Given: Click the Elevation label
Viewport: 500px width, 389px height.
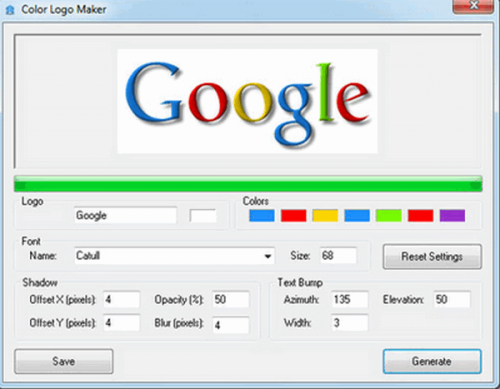Looking at the screenshot, I should (x=403, y=300).
